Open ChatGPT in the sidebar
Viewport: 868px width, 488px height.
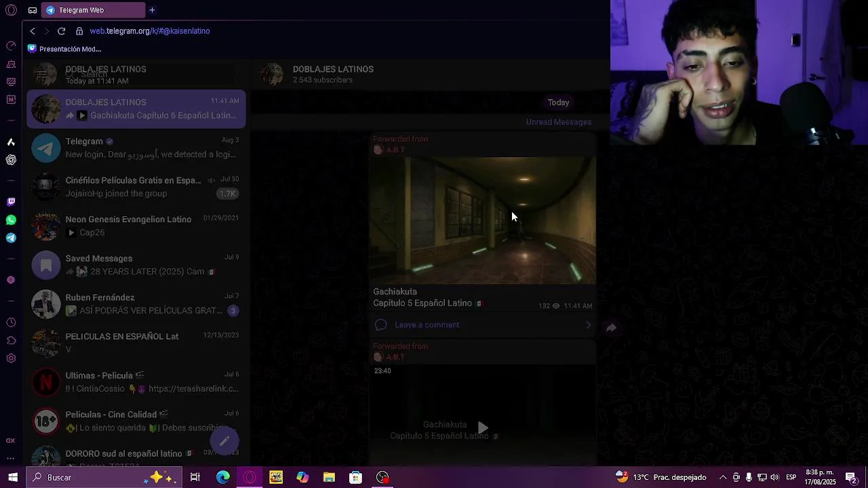(11, 160)
